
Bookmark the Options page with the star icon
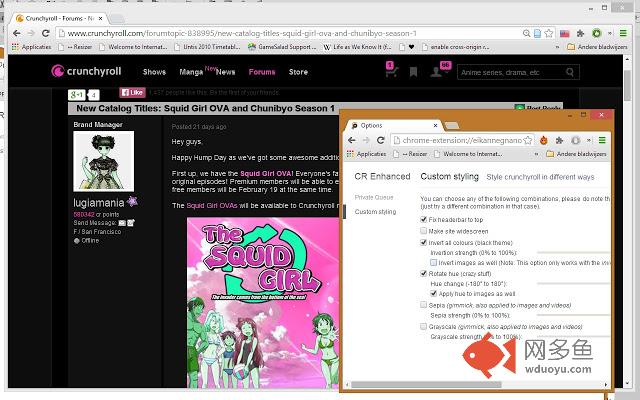[527, 140]
